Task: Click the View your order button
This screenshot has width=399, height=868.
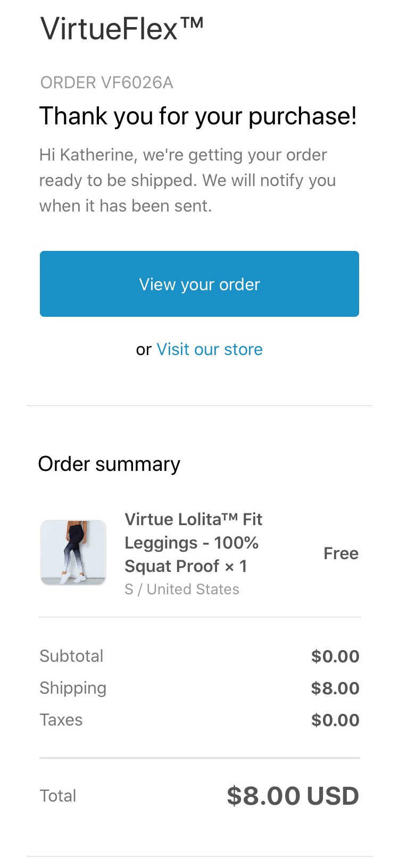Action: [199, 284]
